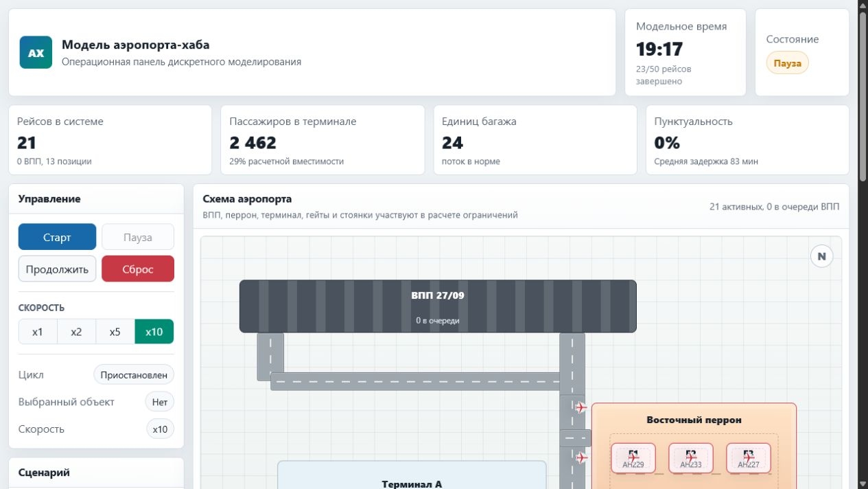Select the aircraft icon on stand AH229

pyautogui.click(x=633, y=457)
